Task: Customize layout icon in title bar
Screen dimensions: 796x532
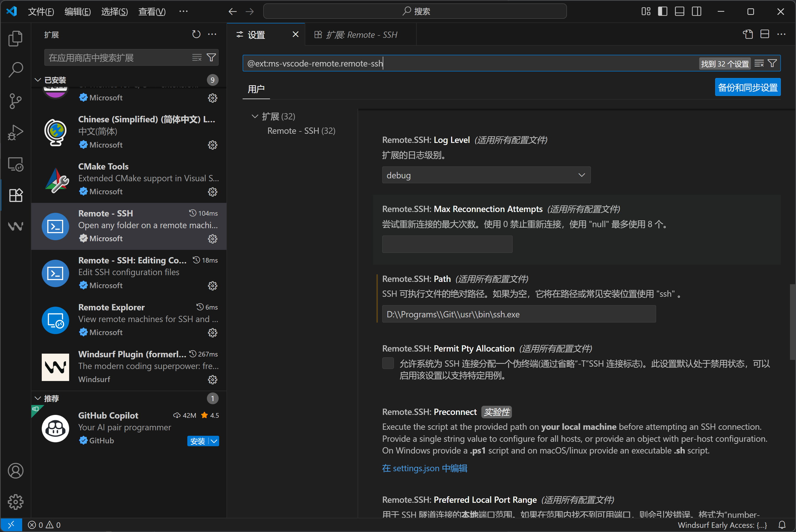Action: click(646, 11)
